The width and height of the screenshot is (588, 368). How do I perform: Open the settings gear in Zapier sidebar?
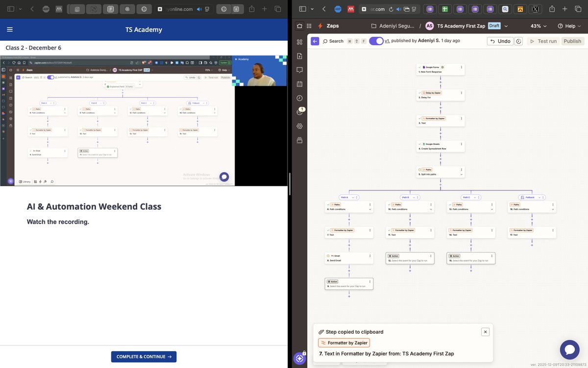click(300, 126)
